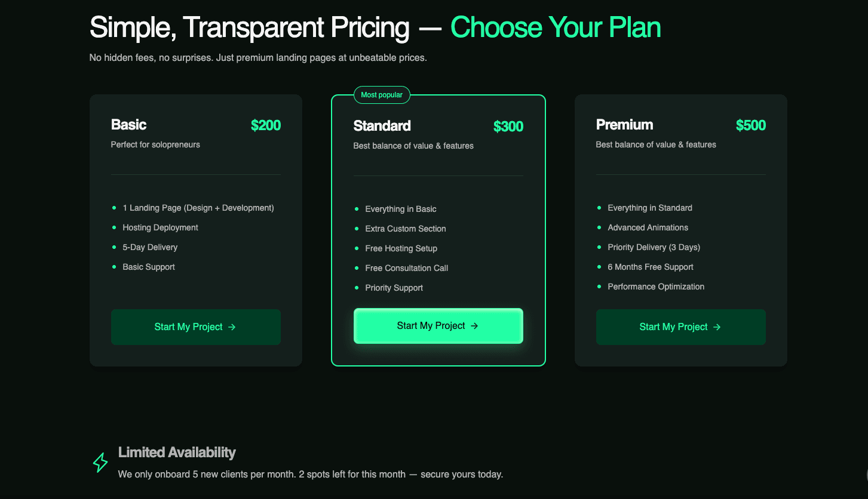
Task: Click the lightning bolt Limited Availability icon
Action: (100, 463)
